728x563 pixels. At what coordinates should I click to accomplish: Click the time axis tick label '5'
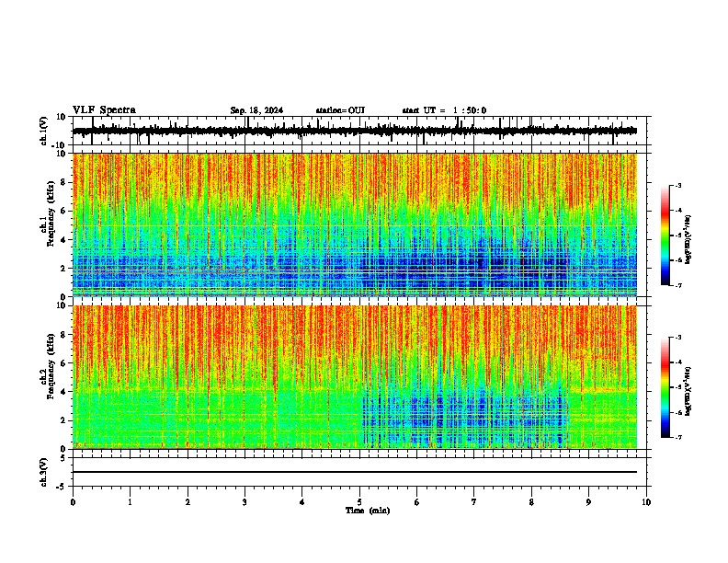pyautogui.click(x=359, y=502)
